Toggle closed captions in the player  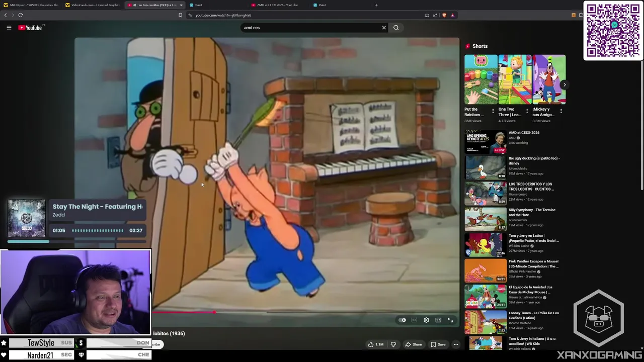[414, 320]
